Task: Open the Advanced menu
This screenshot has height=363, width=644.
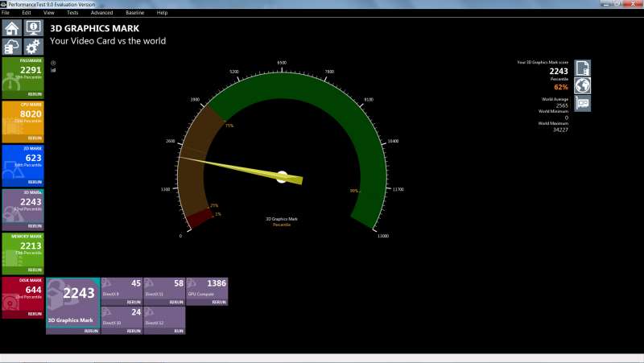Action: 101,13
